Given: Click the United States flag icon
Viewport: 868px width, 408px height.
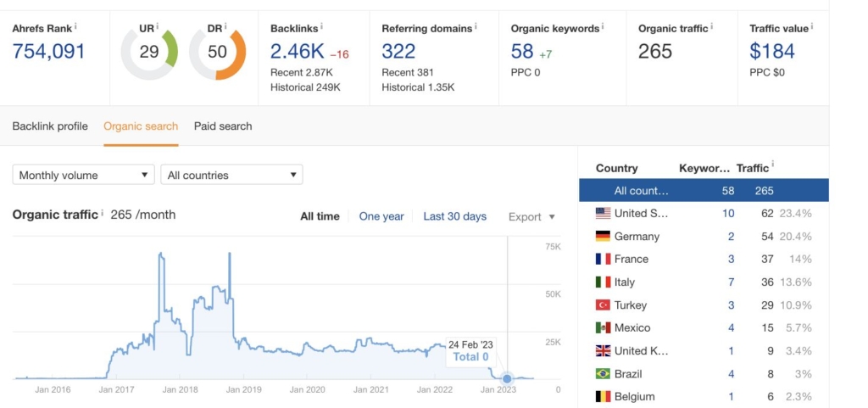Looking at the screenshot, I should pos(604,214).
